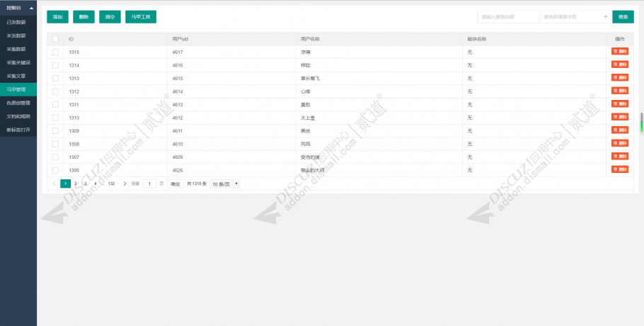
Task: Click the vertical scrollbar thumb on right edge
Action: pos(642,122)
